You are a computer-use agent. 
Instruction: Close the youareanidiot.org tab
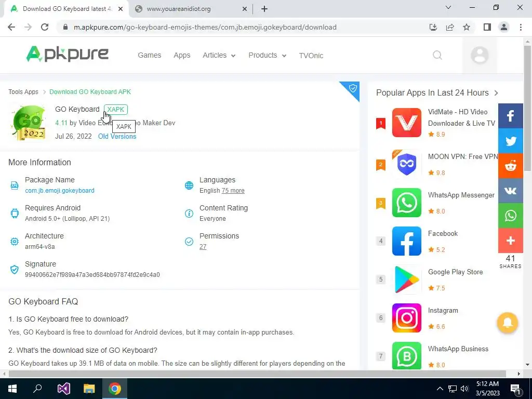click(x=245, y=9)
